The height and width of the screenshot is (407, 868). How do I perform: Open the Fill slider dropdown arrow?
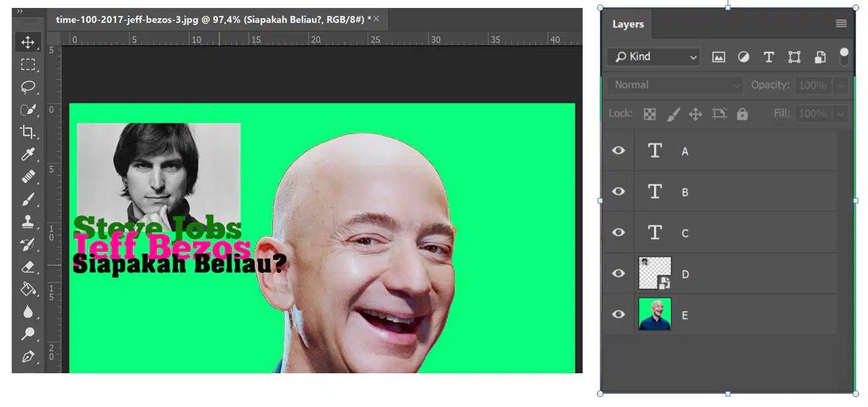tap(841, 114)
